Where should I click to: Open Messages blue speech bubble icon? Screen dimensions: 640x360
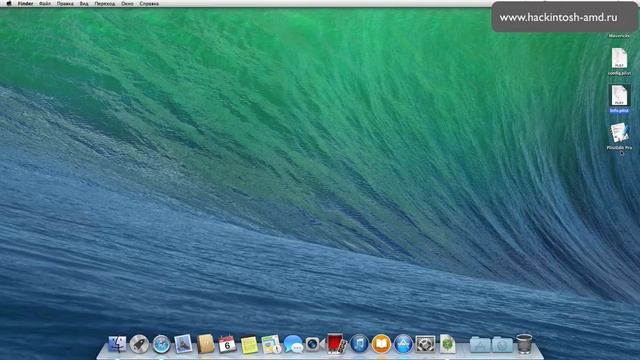point(293,344)
